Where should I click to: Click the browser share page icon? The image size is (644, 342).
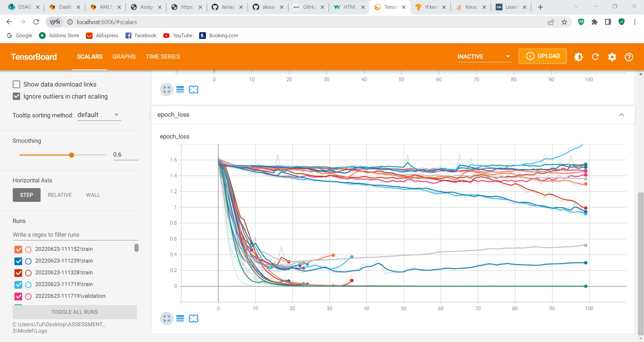point(551,22)
